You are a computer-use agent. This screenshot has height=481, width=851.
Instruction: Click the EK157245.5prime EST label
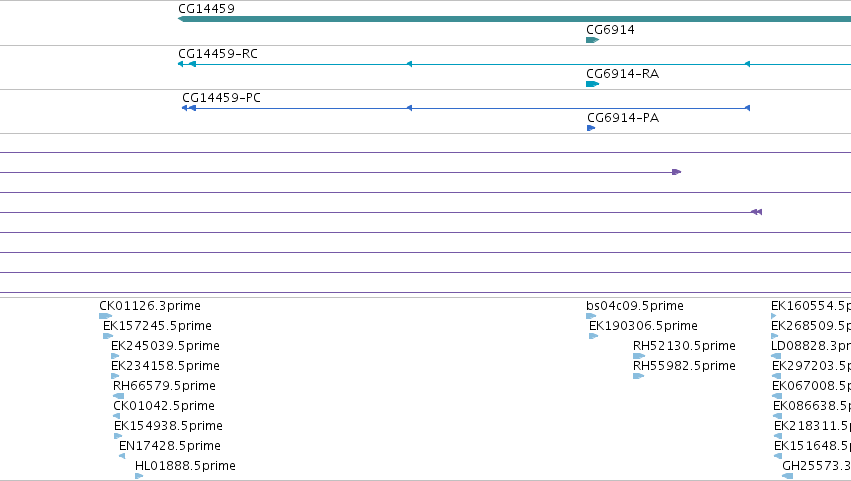click(157, 326)
